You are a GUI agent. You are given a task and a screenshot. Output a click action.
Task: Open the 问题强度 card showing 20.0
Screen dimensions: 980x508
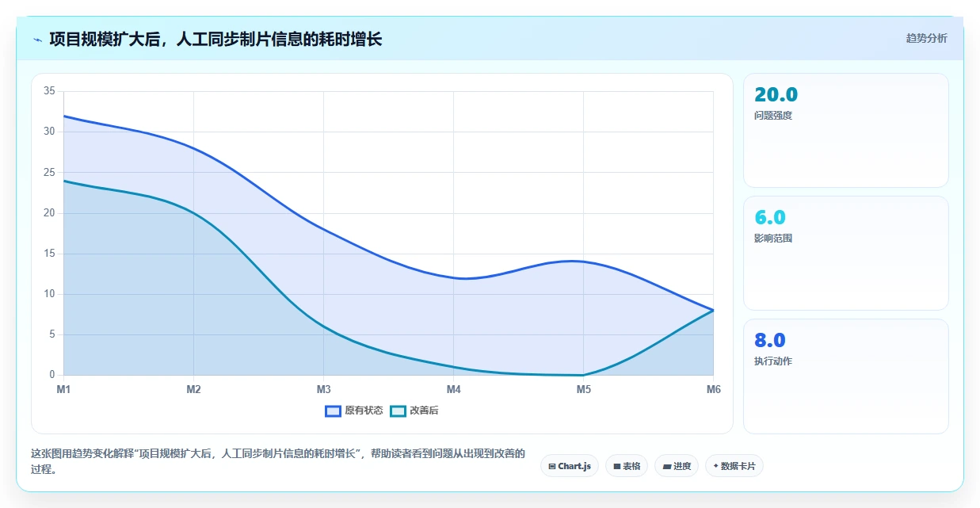pyautogui.click(x=845, y=130)
